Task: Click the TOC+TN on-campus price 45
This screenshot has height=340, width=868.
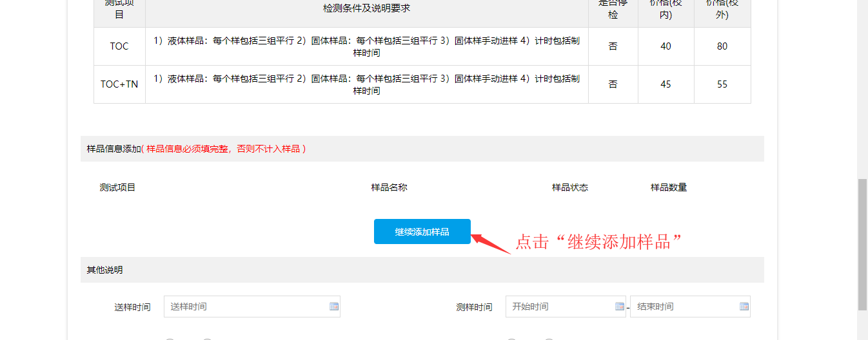Action: [666, 84]
